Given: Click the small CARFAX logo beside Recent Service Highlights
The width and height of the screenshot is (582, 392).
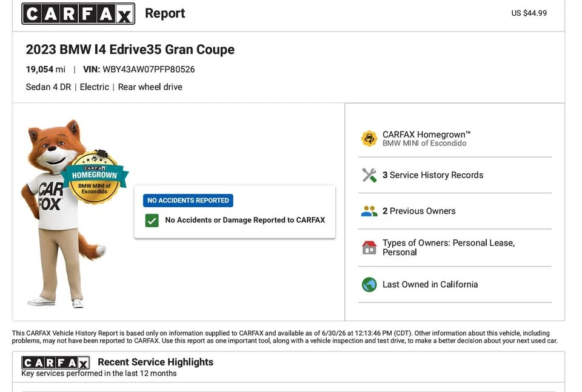Looking at the screenshot, I should pos(56,362).
